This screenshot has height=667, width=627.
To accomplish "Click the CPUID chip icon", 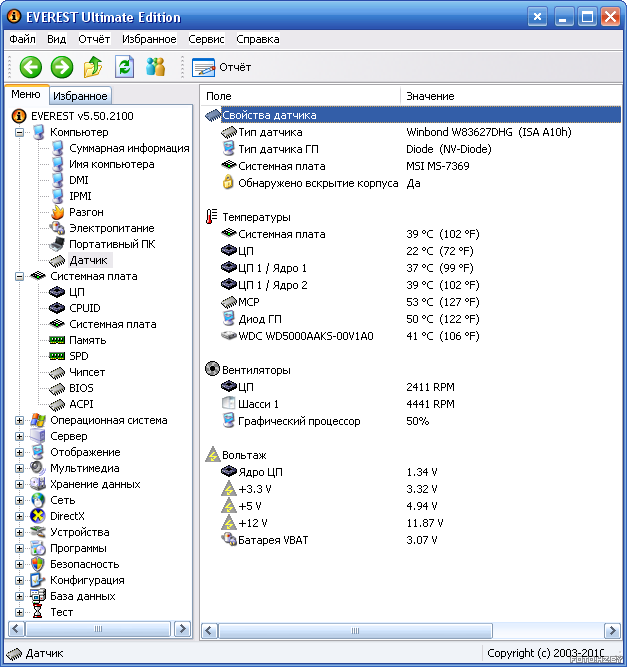I will click(57, 308).
